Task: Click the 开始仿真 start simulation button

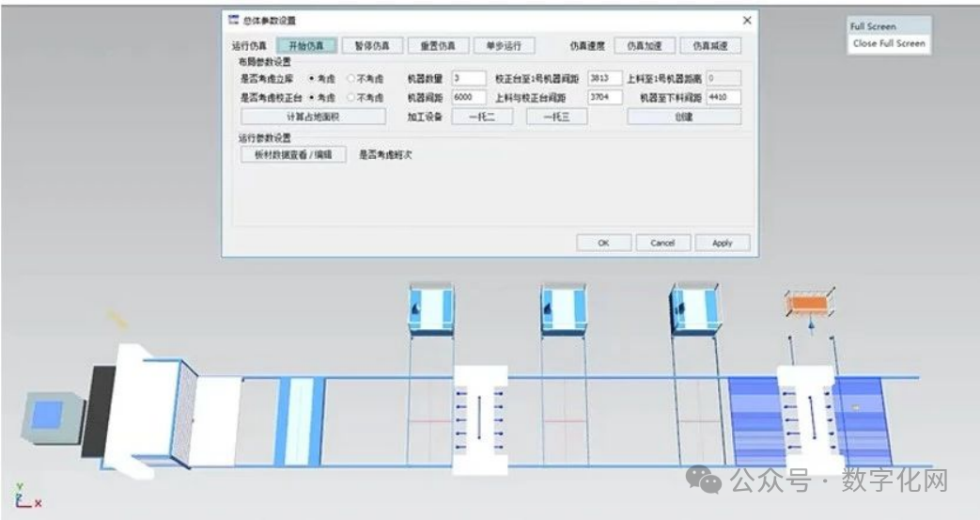Action: pos(305,45)
